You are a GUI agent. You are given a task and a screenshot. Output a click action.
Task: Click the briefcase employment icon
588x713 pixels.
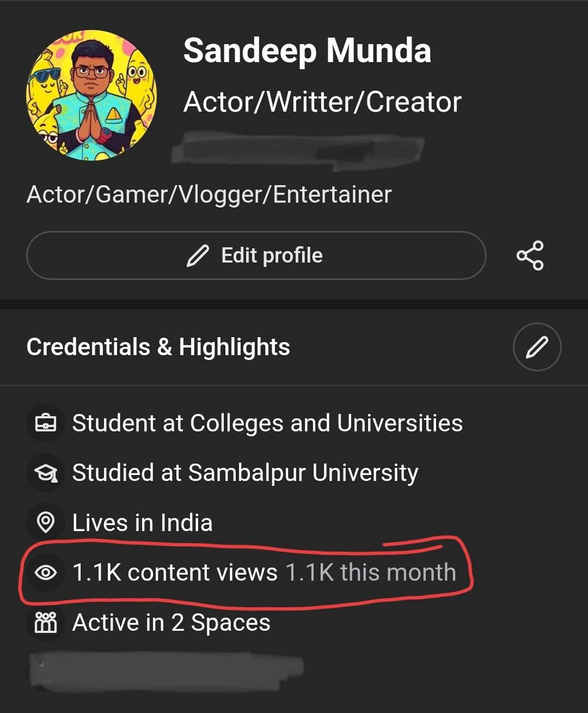pos(46,423)
